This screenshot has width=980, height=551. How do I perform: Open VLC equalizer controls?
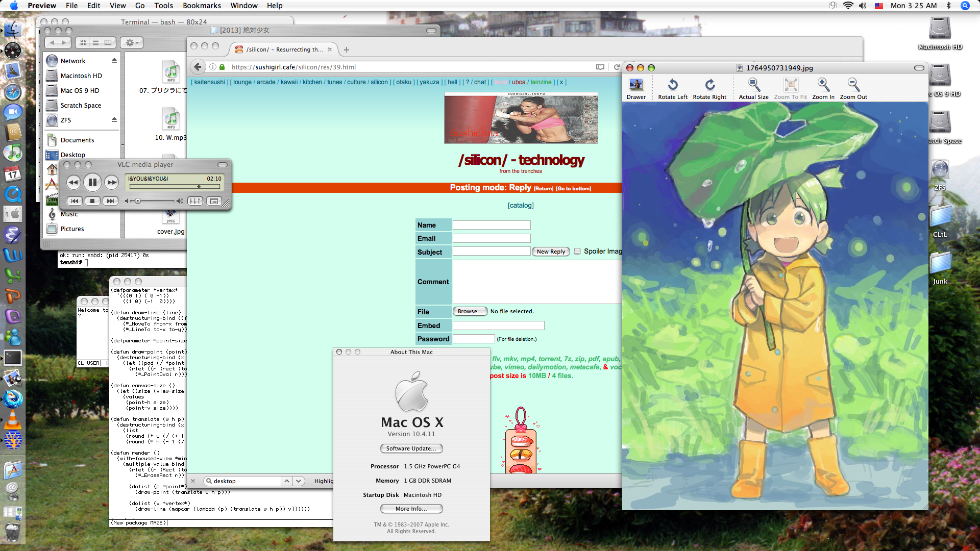(x=195, y=201)
